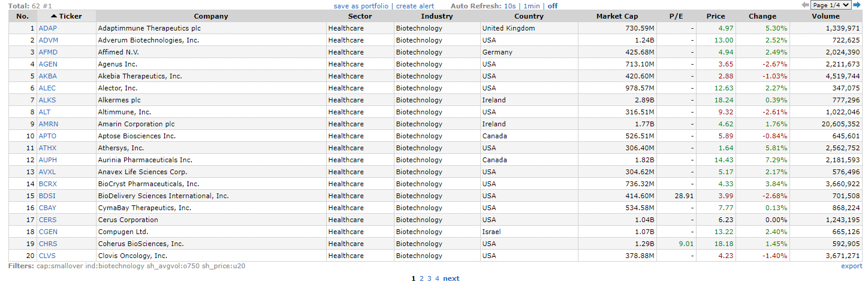Set auto refresh to 10s
Screen dimensions: 868x285
(x=510, y=6)
